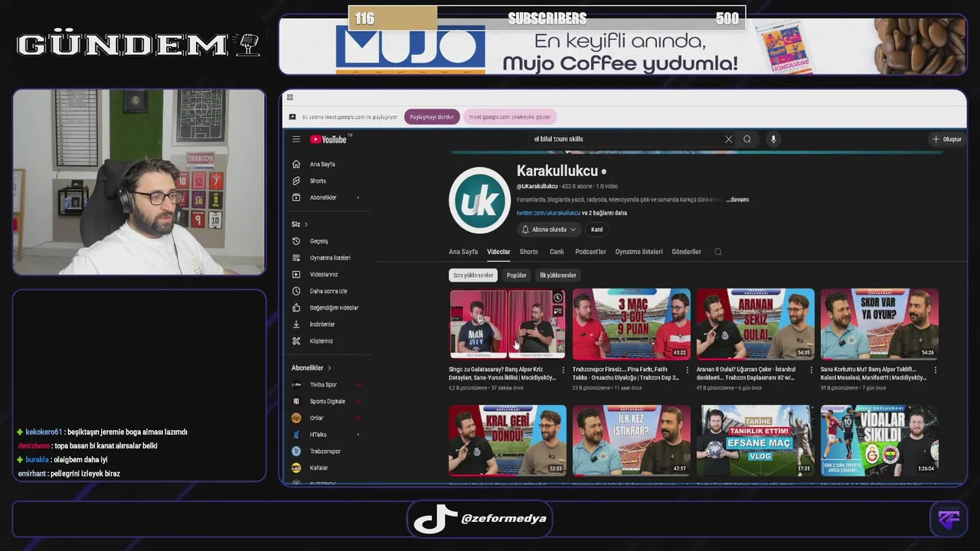Image resolution: width=980 pixels, height=551 pixels.
Task: Clear the search box with the X icon
Action: 728,139
